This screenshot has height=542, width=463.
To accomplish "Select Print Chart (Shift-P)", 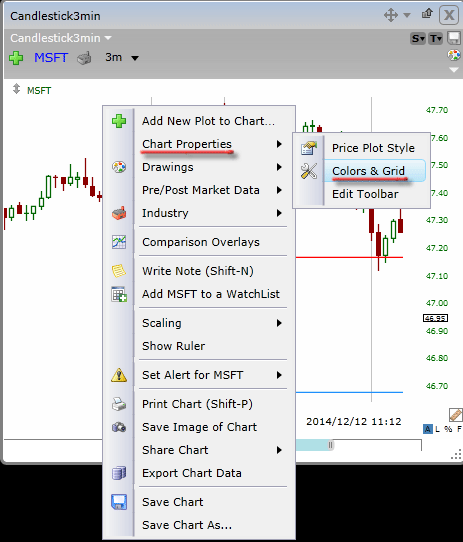I will (197, 404).
